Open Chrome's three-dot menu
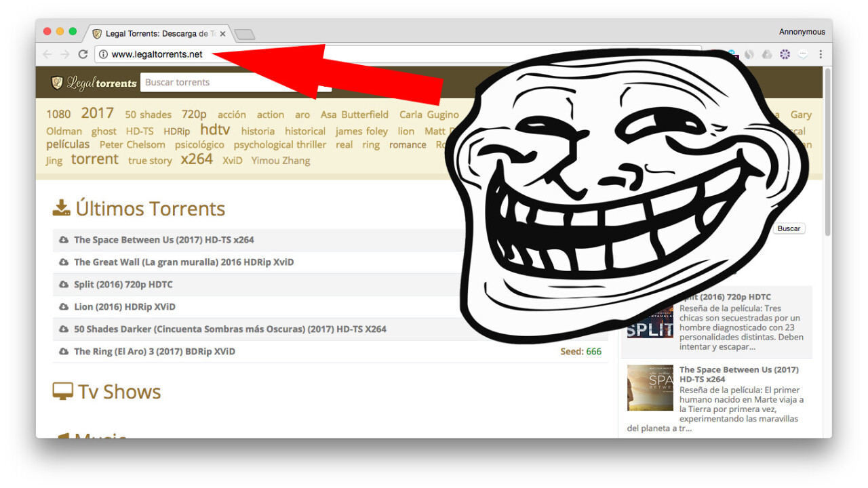 coord(821,54)
